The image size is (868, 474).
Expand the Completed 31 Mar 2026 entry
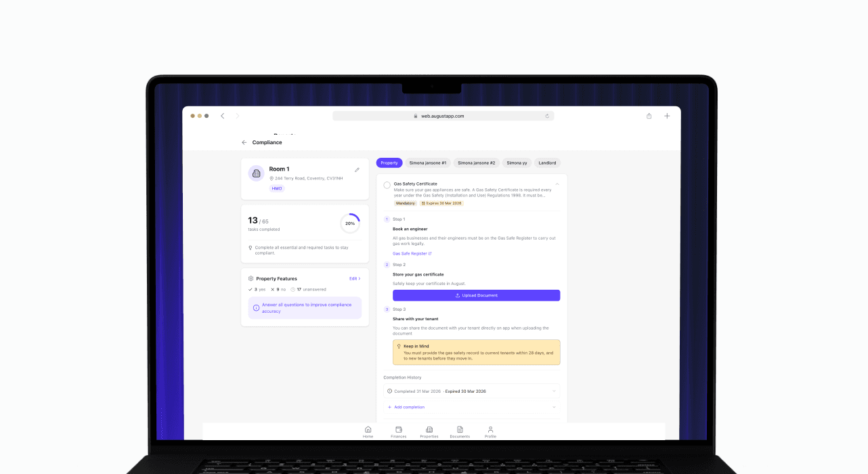click(554, 391)
